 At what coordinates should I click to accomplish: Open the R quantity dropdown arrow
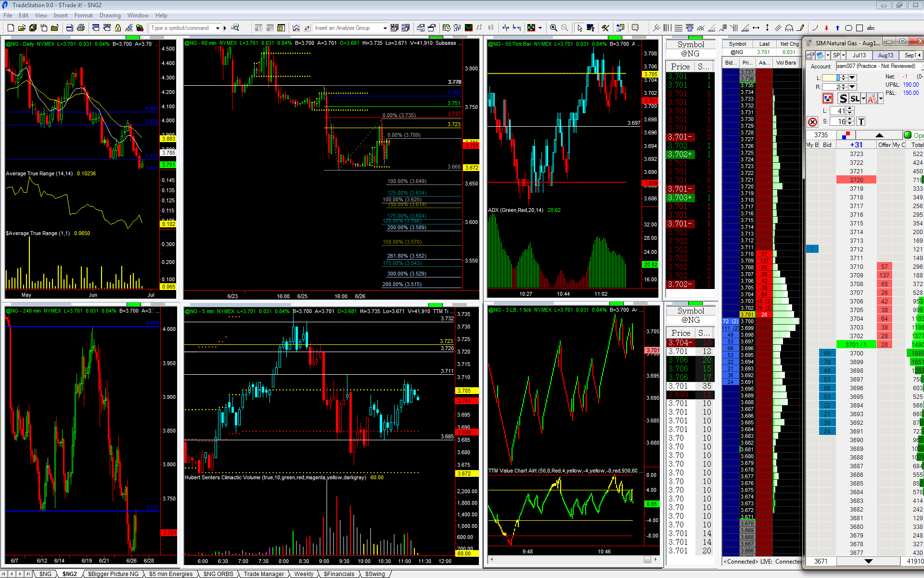(x=852, y=87)
